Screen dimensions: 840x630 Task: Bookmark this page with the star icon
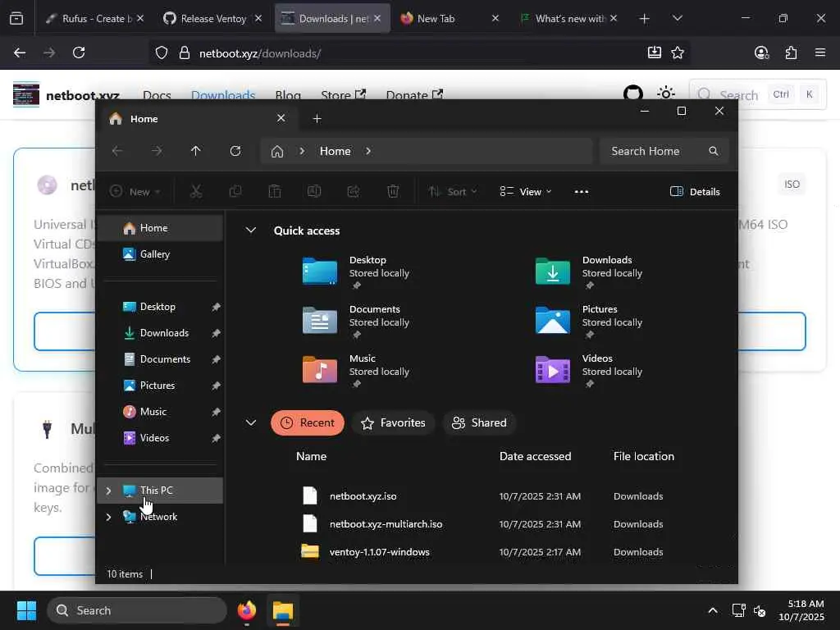(x=678, y=52)
